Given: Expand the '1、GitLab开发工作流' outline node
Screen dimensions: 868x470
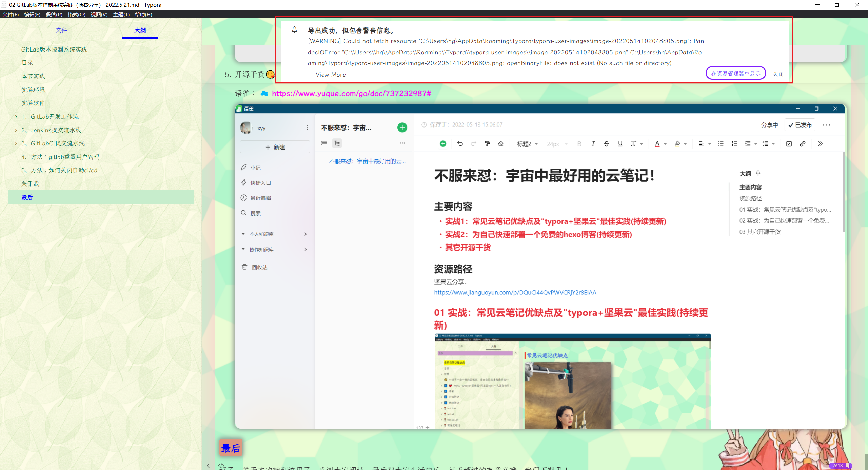Looking at the screenshot, I should coord(16,117).
